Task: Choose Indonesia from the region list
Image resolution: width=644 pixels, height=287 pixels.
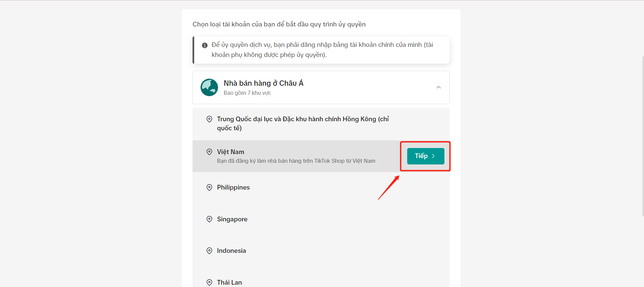Action: [321, 251]
